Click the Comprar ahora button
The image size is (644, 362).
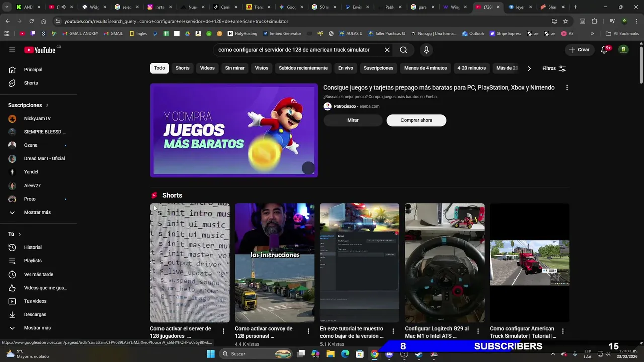click(416, 120)
